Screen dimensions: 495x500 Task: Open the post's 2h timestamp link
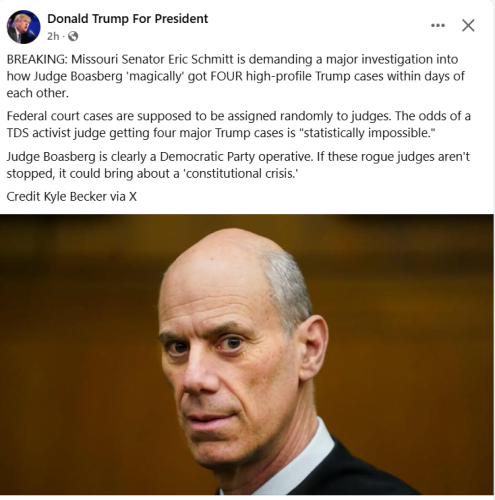pyautogui.click(x=53, y=36)
